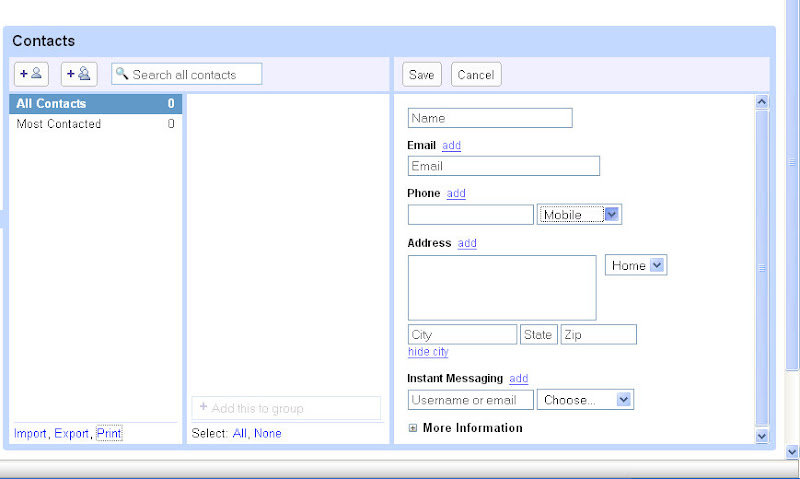Click the add link next to Email

451,145
